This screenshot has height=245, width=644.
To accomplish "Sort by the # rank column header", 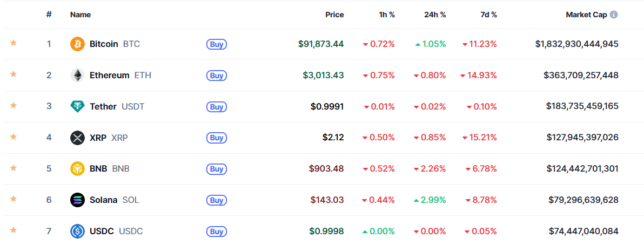I will coord(49,15).
